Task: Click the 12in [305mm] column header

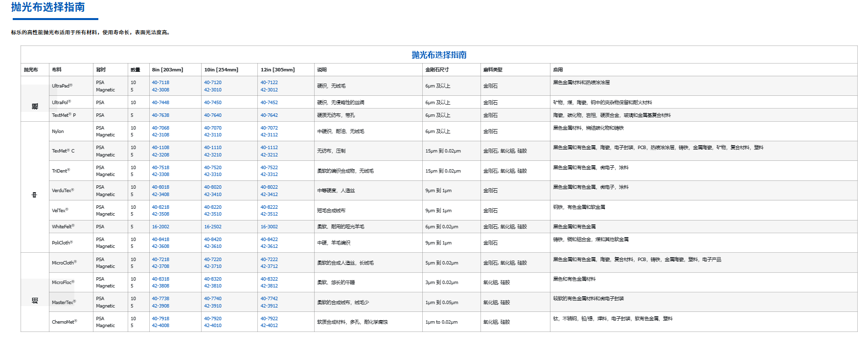Action: click(x=277, y=70)
